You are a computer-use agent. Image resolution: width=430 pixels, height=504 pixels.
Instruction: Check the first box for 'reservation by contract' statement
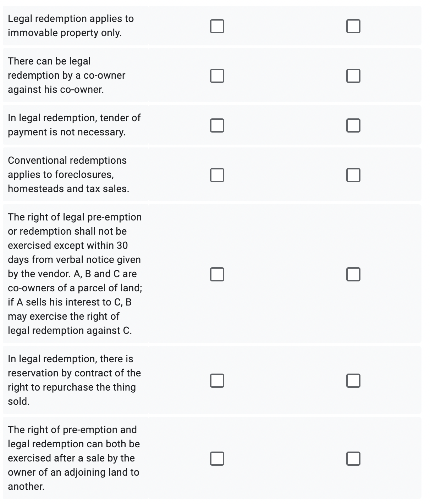tap(217, 380)
